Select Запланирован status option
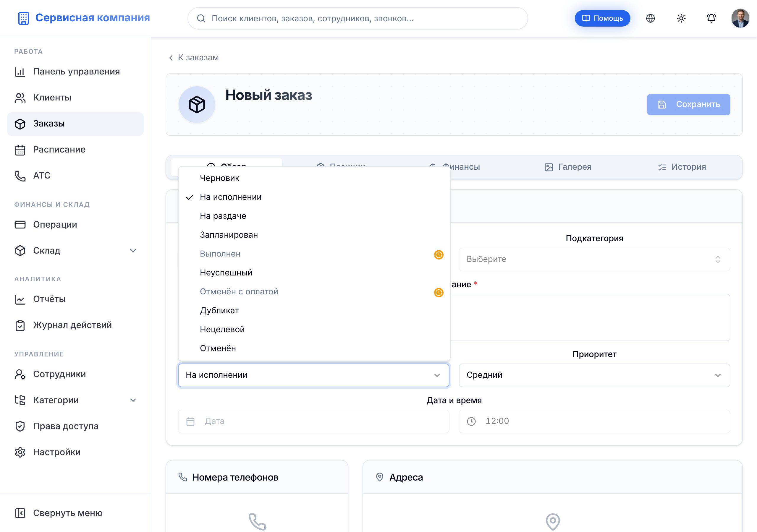The image size is (757, 532). click(x=314, y=235)
